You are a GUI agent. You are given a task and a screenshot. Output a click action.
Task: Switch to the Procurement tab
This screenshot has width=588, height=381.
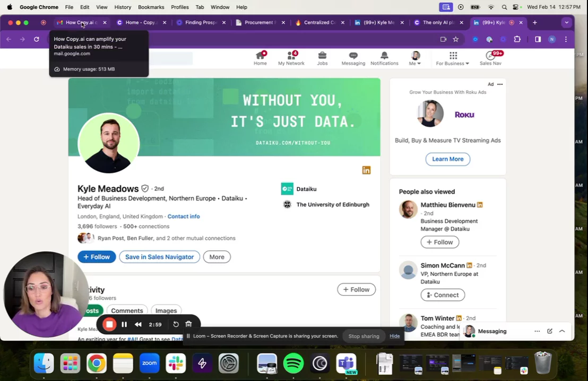click(260, 23)
